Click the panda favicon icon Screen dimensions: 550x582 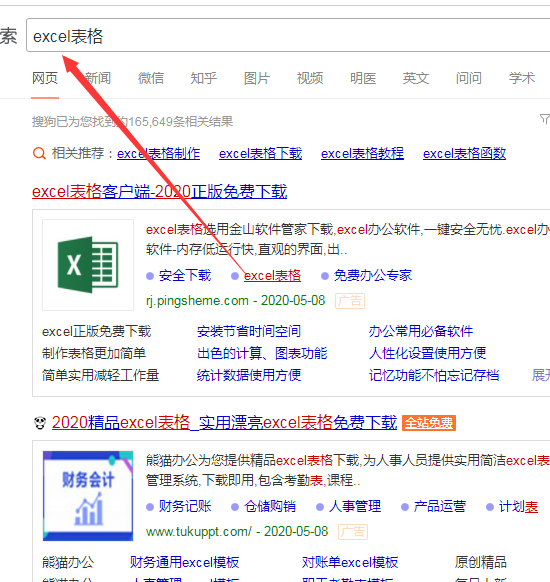coord(40,423)
